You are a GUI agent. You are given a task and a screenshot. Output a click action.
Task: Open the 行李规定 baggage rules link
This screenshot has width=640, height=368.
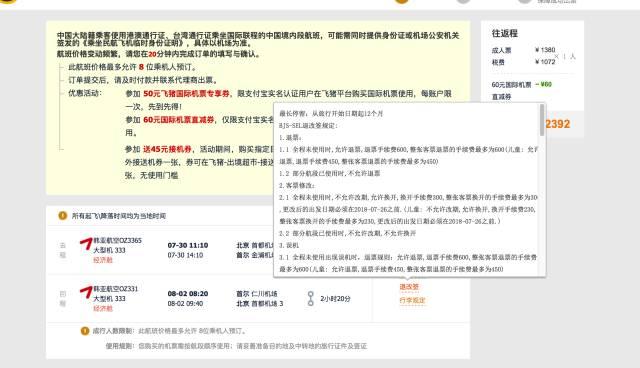pyautogui.click(x=412, y=300)
